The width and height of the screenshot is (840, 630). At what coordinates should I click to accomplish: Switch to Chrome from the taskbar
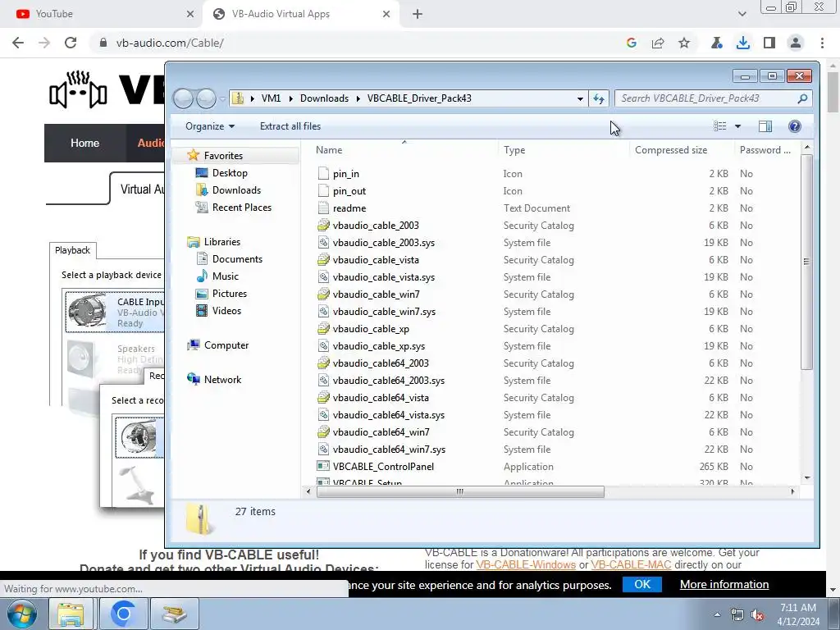pyautogui.click(x=123, y=614)
